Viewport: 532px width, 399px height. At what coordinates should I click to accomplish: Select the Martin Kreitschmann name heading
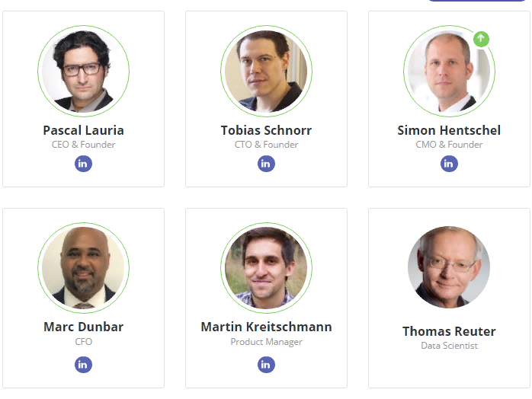click(266, 327)
